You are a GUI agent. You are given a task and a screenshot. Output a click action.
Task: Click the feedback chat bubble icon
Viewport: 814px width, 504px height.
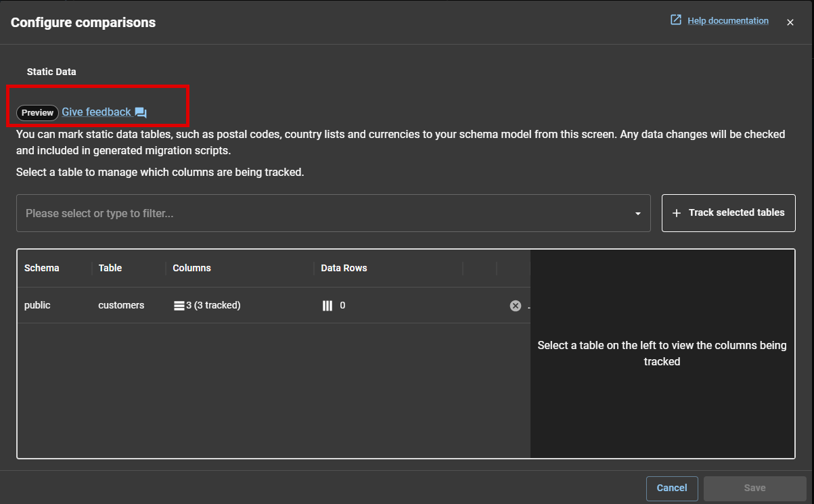pyautogui.click(x=141, y=113)
